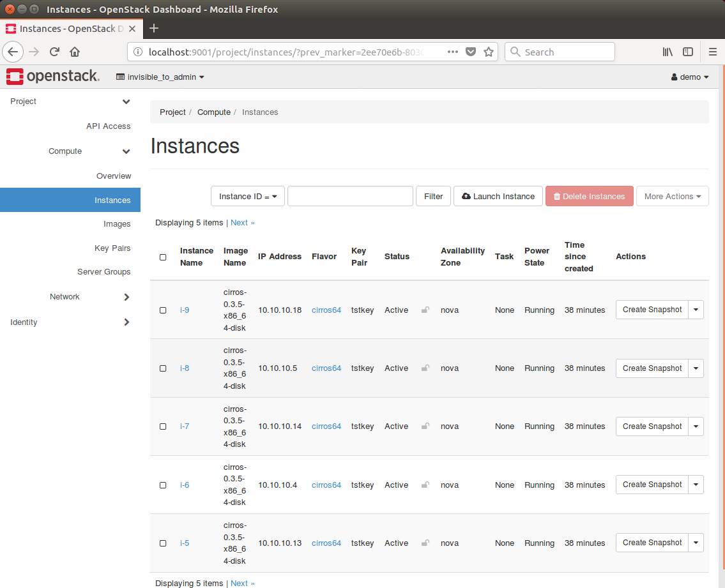This screenshot has height=588, width=725.
Task: Check the box for instance i-5
Action: 163,543
